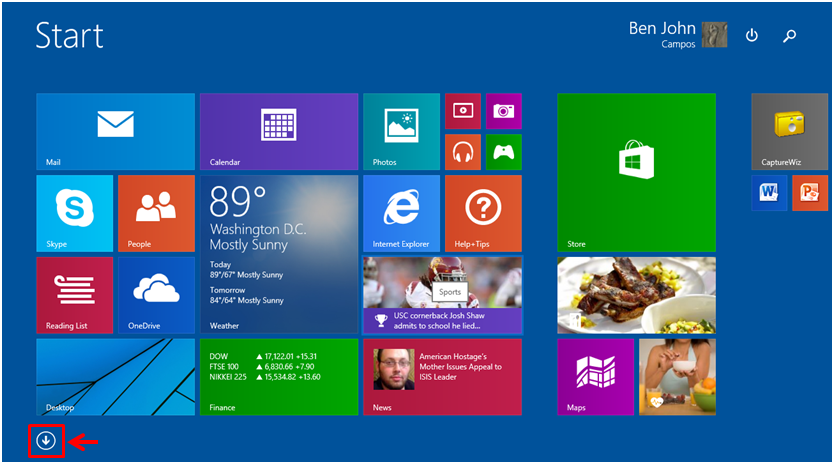Screen dimensions: 833x463
Task: Open Search with magnifier icon
Action: click(789, 36)
